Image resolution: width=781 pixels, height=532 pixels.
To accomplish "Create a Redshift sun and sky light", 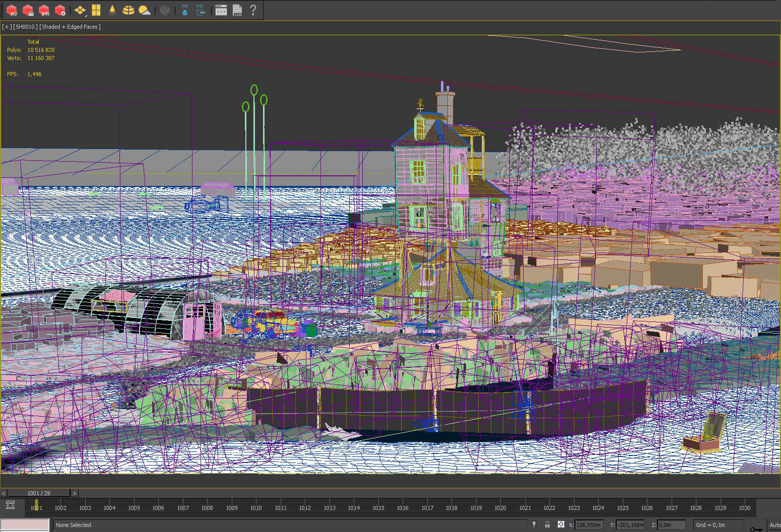I will pyautogui.click(x=145, y=10).
